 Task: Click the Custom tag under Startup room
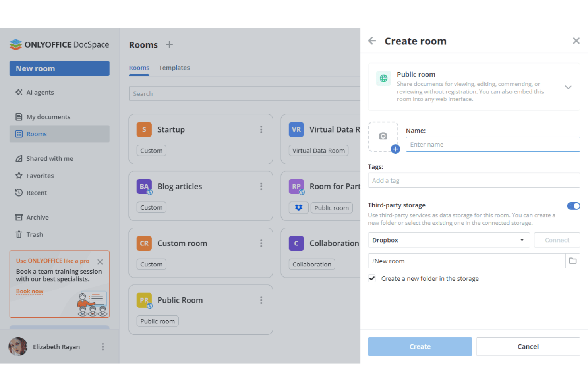151,150
